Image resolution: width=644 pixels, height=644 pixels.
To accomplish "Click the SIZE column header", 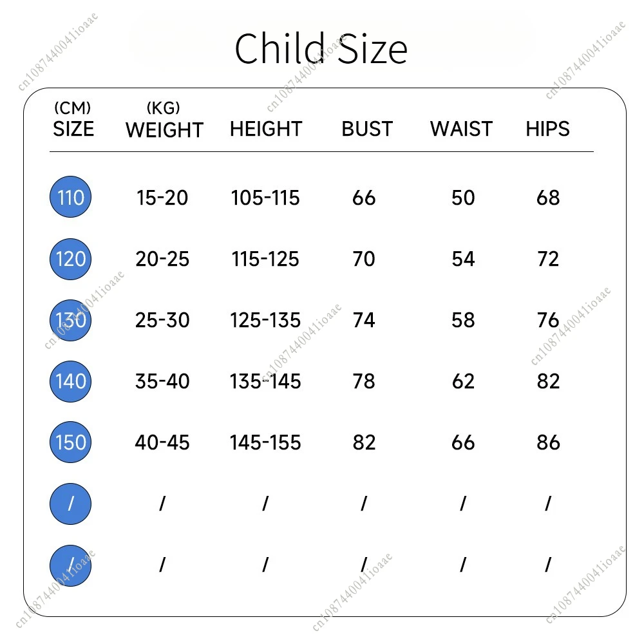I will point(73,129).
